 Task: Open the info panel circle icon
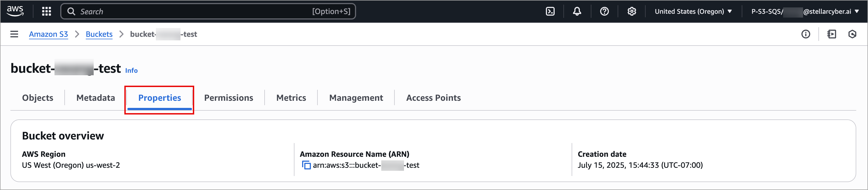tap(806, 34)
